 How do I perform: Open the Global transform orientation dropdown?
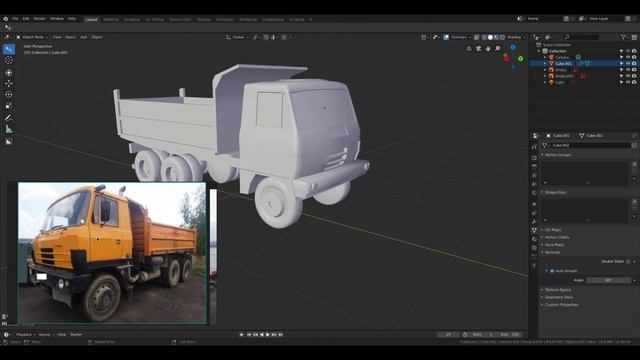click(238, 37)
